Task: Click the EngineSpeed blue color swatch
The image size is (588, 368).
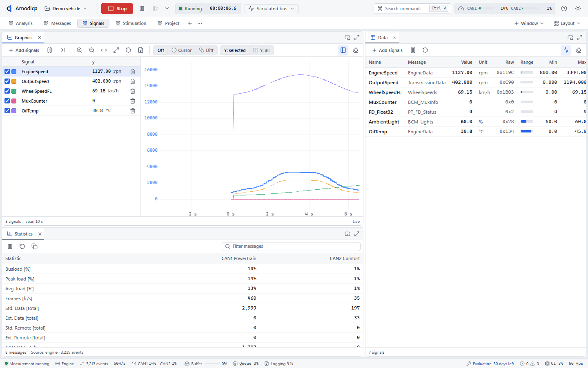Action: click(14, 72)
